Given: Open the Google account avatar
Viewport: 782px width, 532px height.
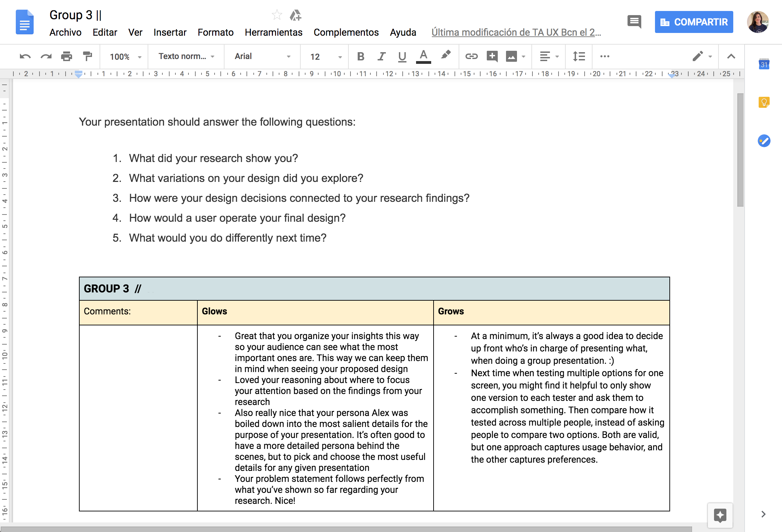Looking at the screenshot, I should [758, 22].
